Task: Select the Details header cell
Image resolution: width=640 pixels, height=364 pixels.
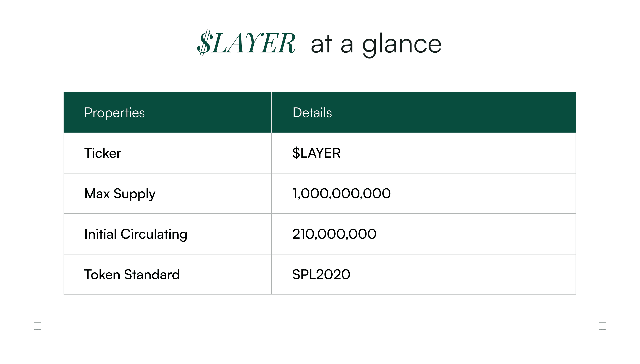Action: tap(424, 112)
